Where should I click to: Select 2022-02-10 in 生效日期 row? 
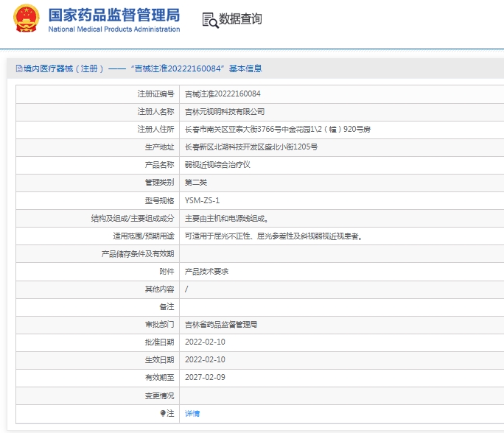click(205, 359)
